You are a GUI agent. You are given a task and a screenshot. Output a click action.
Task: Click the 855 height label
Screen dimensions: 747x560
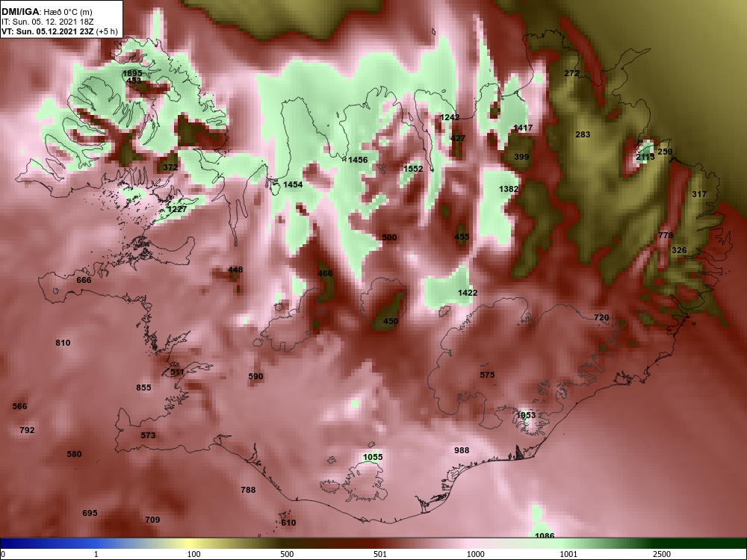coord(144,387)
